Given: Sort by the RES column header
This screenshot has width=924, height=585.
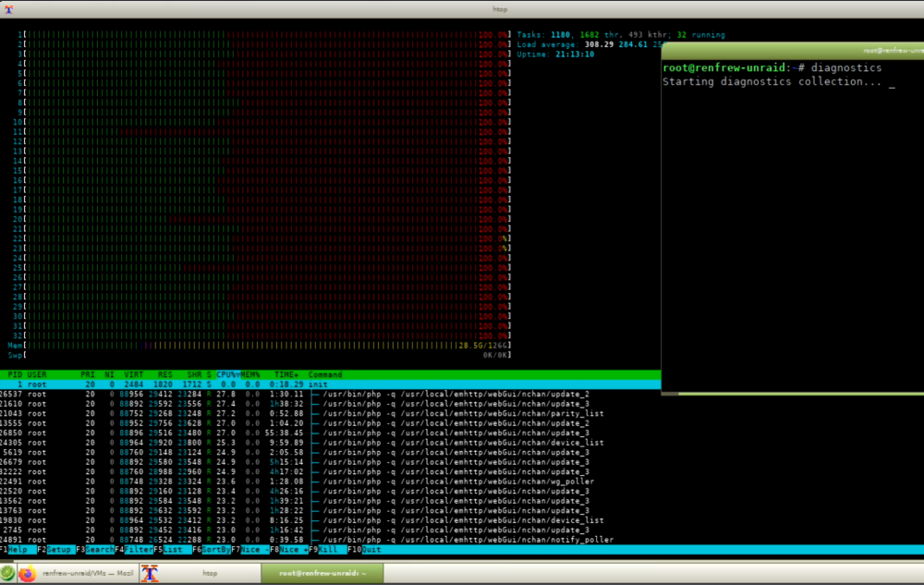Looking at the screenshot, I should [x=165, y=374].
